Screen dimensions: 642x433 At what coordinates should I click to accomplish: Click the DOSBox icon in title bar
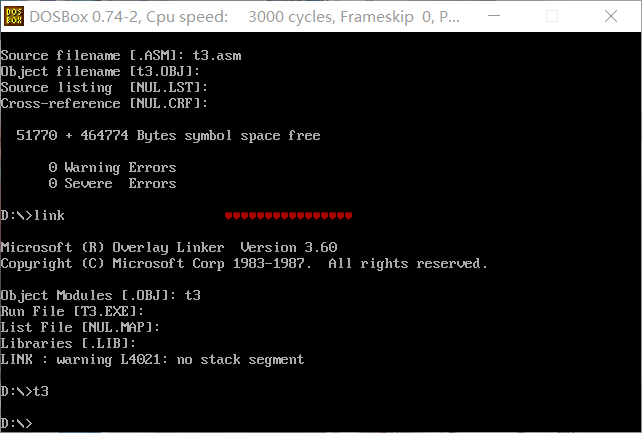pos(14,15)
